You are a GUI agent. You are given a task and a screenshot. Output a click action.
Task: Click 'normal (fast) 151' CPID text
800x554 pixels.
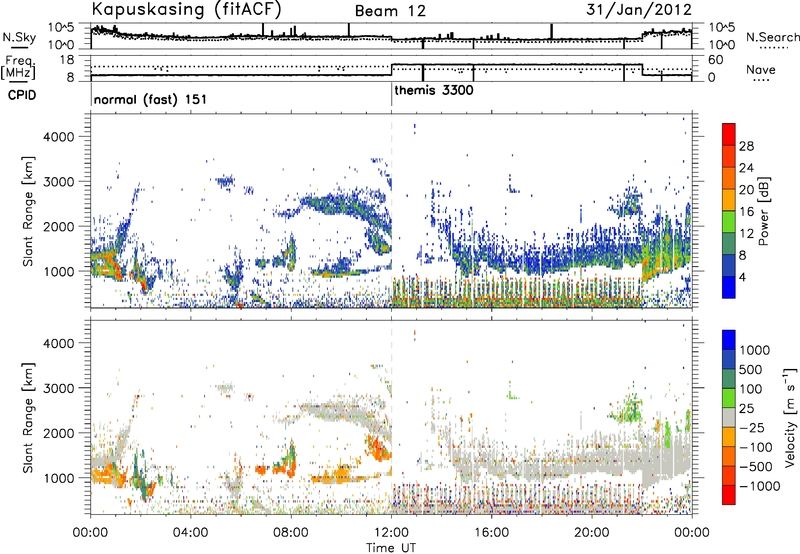[x=150, y=99]
